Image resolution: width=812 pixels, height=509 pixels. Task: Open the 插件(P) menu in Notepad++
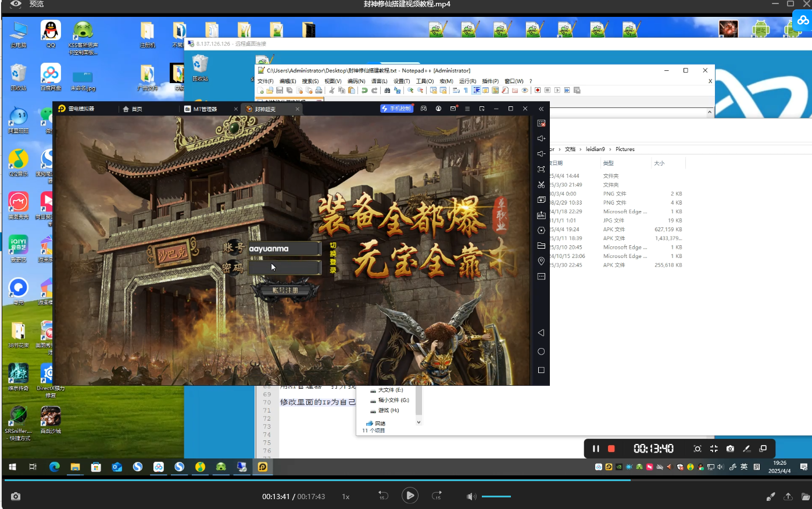491,81
